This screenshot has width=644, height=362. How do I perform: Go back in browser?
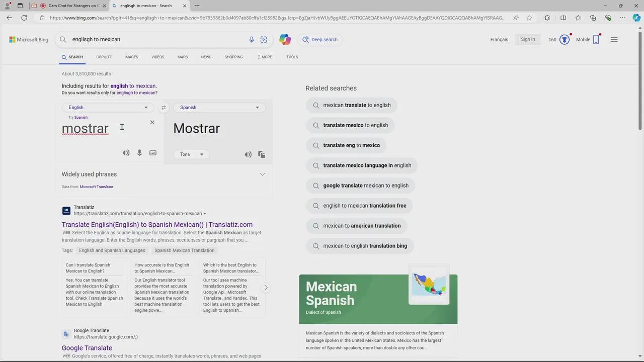[9, 18]
